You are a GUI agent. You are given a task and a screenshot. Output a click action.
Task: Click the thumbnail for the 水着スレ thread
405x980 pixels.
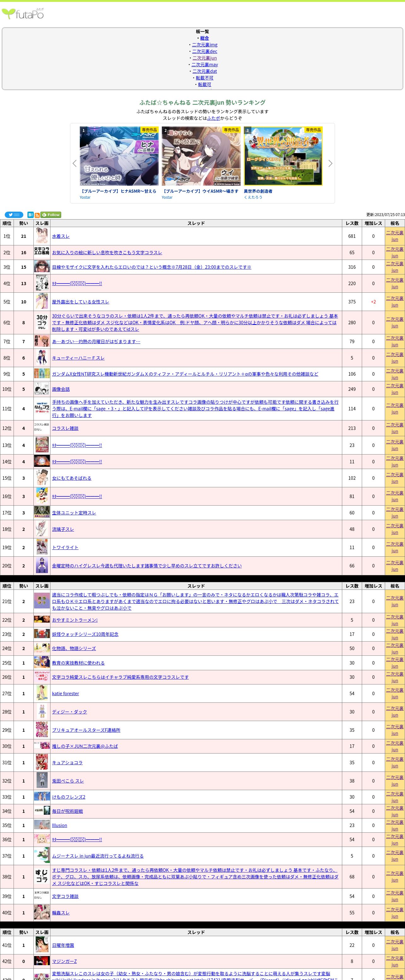pyautogui.click(x=42, y=236)
